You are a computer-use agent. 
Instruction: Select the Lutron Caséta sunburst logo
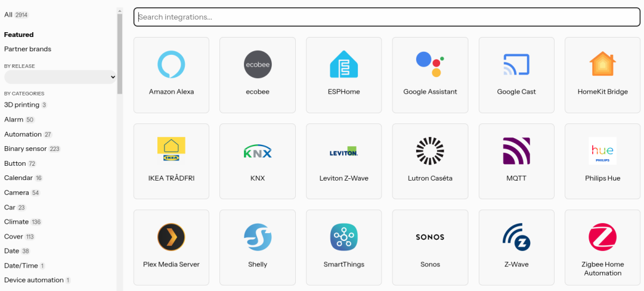point(430,151)
